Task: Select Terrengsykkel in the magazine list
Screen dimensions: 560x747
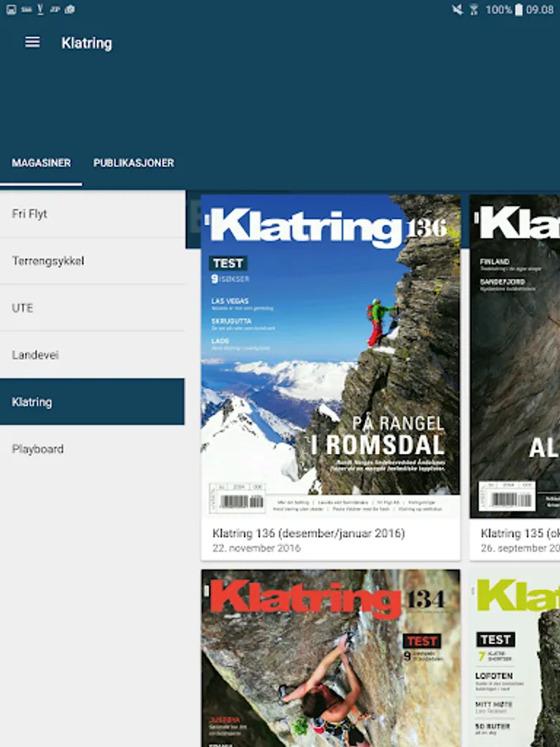Action: (x=92, y=261)
